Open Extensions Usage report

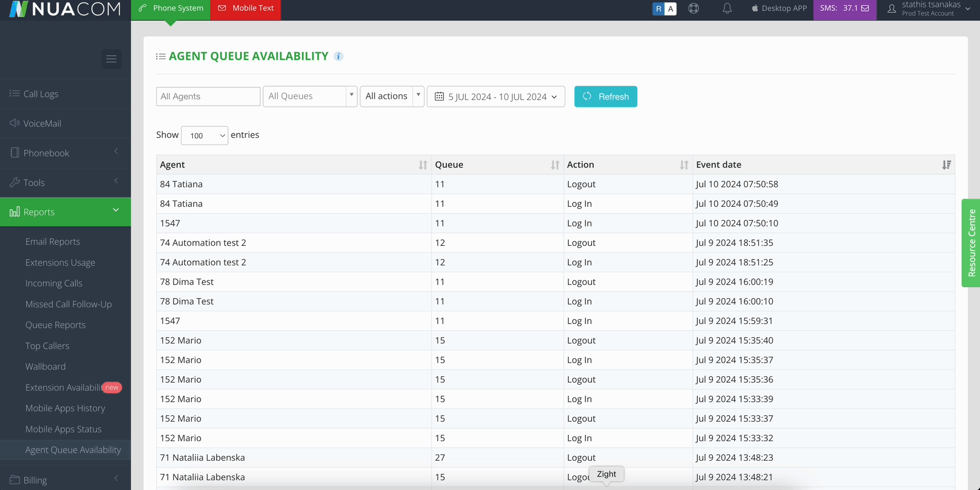[60, 263]
